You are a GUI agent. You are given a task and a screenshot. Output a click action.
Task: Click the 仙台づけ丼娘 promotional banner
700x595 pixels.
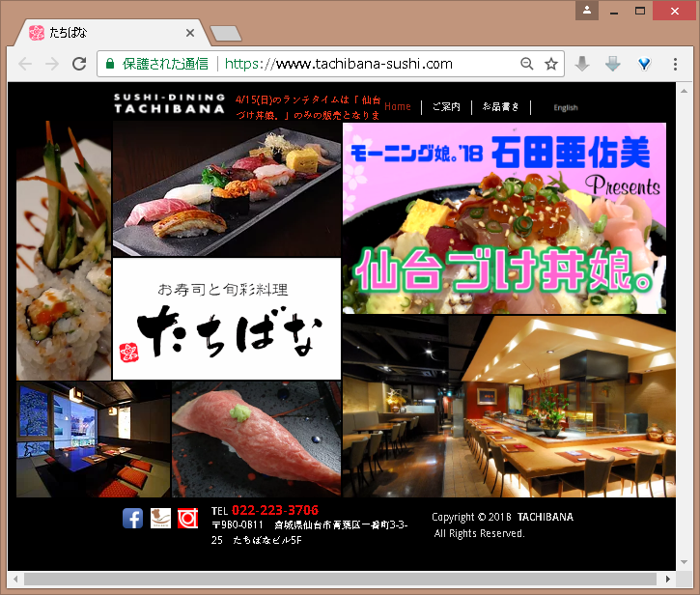(504, 218)
